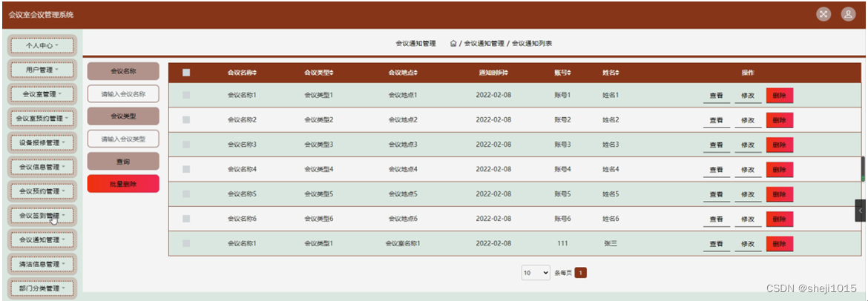Expand the 会议室预约管理 menu
The height and width of the screenshot is (301, 868).
tap(42, 119)
